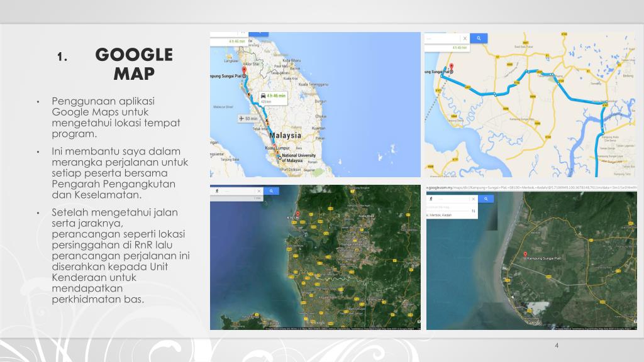Click the Kuala Terengganu city label
The height and width of the screenshot is (362, 644).
pos(313,84)
